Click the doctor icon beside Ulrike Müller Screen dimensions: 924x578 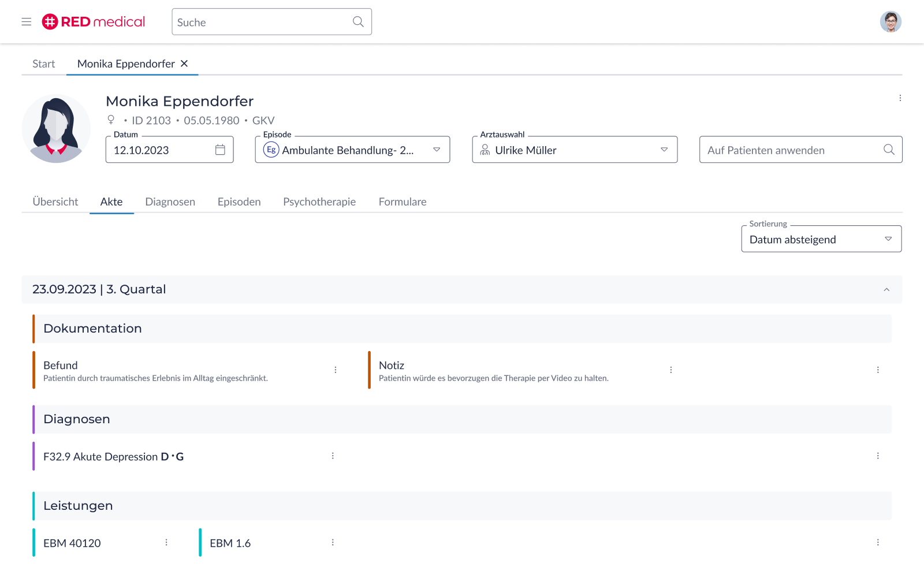485,150
